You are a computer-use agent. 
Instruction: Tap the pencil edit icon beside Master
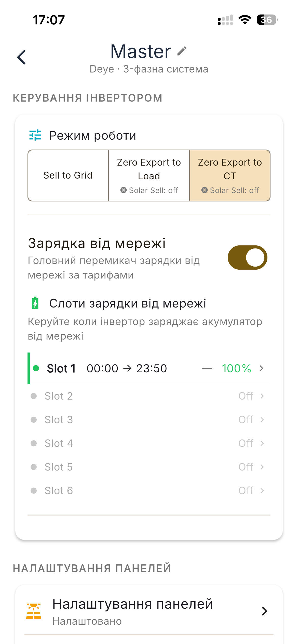(x=182, y=51)
